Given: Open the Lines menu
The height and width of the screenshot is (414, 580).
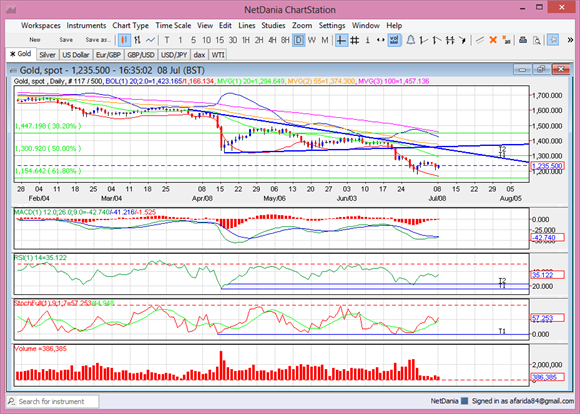Looking at the screenshot, I should click(x=247, y=26).
